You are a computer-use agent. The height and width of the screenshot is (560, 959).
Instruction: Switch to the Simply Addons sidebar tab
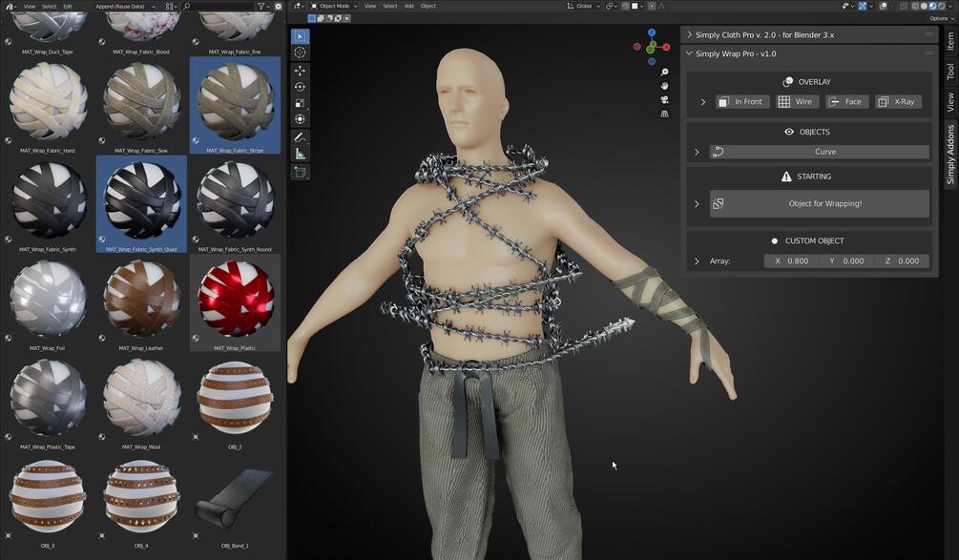pyautogui.click(x=950, y=154)
